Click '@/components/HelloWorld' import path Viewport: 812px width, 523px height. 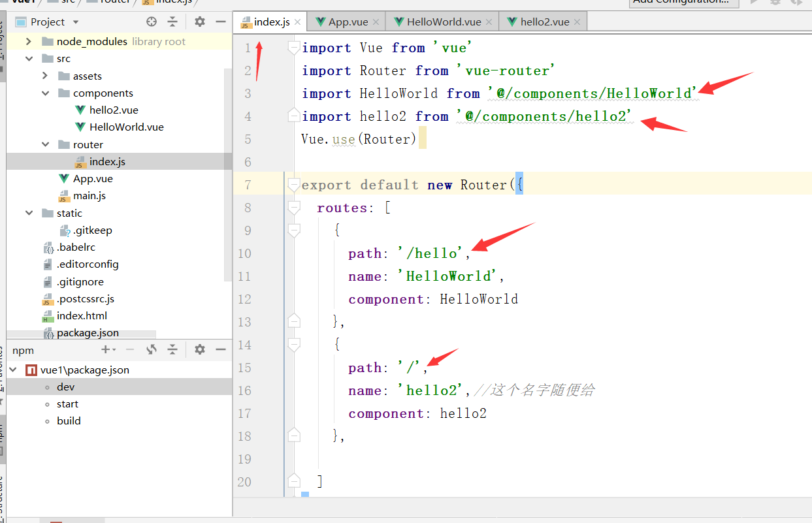593,93
